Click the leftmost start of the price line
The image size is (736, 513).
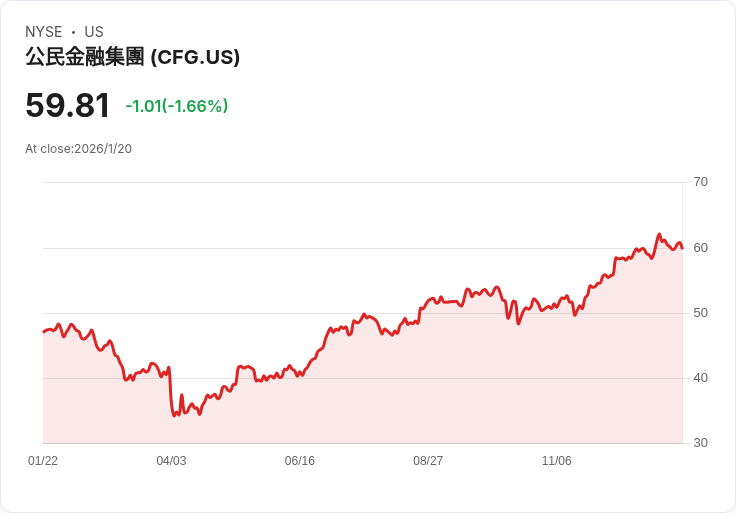[x=43, y=331]
